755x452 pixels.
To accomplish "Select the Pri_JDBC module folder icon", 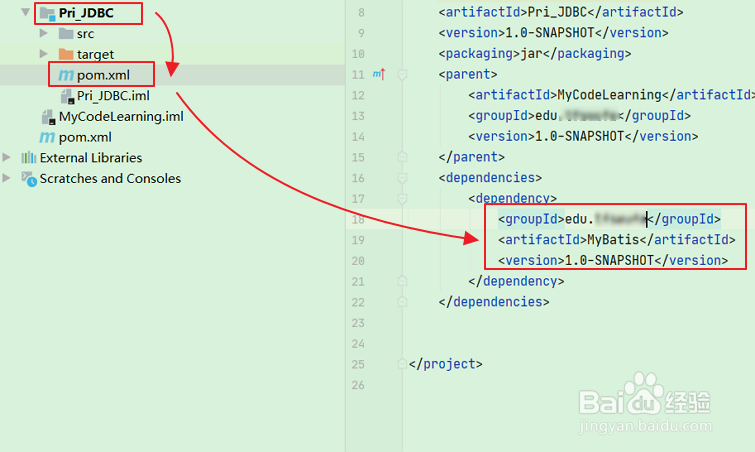I will coord(47,13).
